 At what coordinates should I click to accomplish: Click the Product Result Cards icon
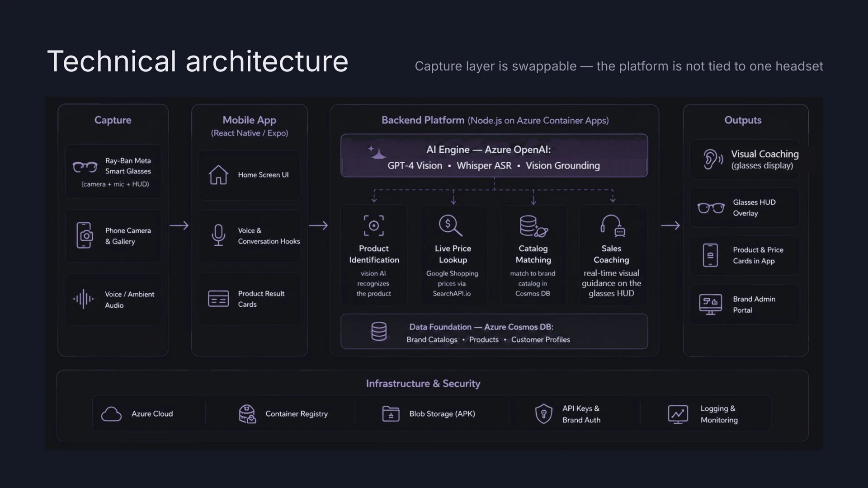[x=218, y=299]
